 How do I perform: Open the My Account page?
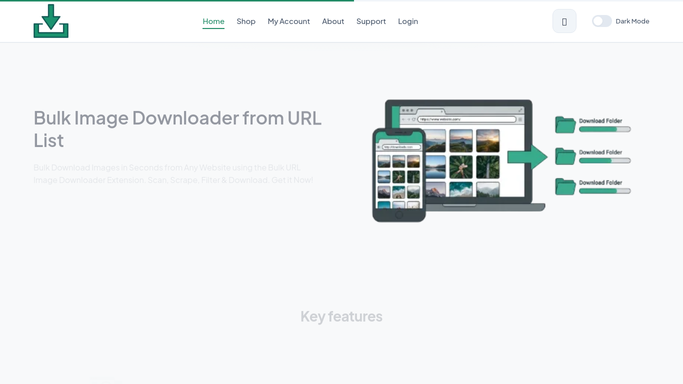288,21
